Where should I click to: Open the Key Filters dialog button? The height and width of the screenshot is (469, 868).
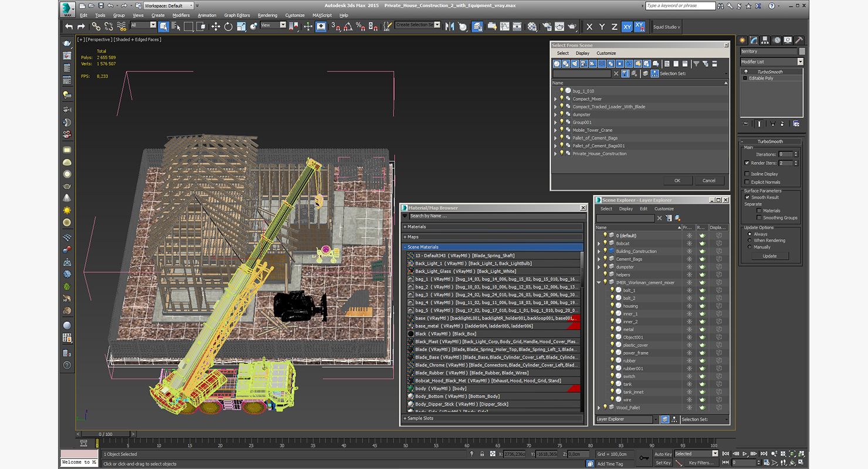click(702, 463)
